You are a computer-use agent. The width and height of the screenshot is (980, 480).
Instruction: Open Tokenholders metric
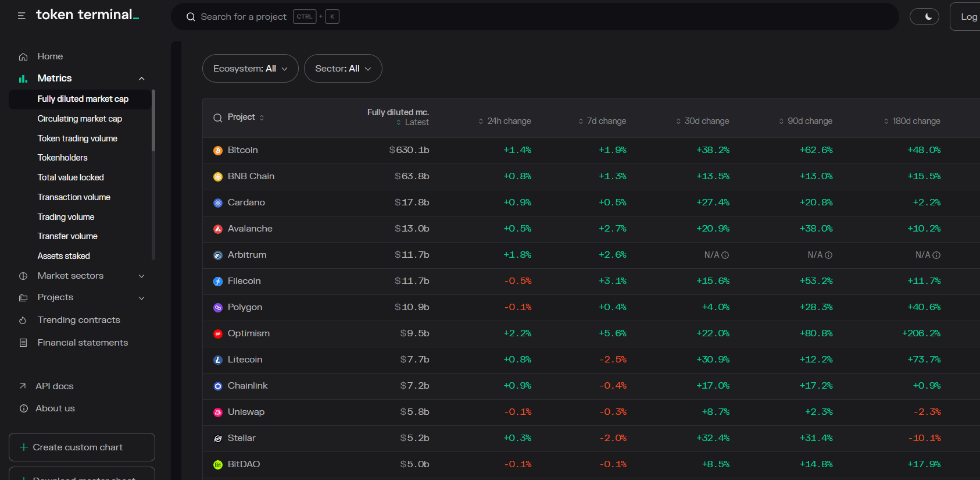pos(62,158)
